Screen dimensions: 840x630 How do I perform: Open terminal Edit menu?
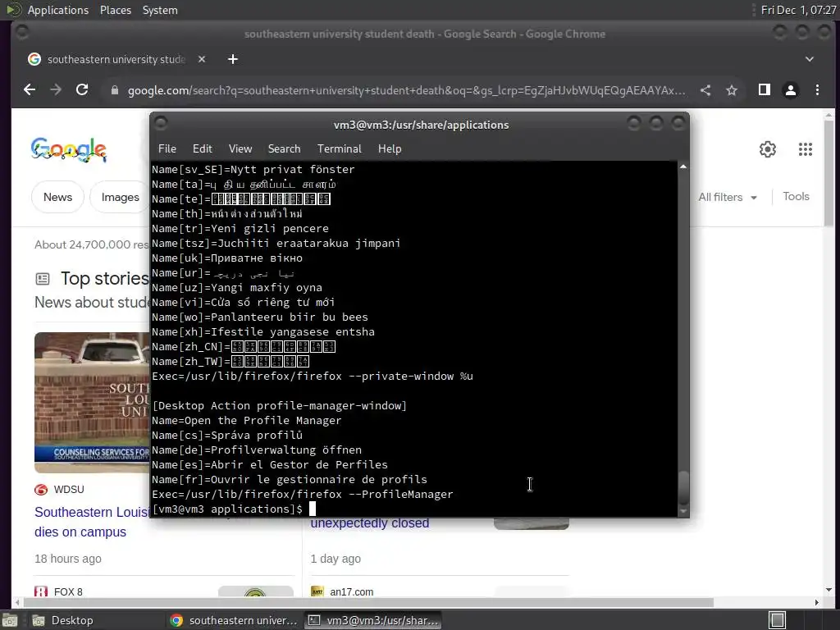[202, 149]
